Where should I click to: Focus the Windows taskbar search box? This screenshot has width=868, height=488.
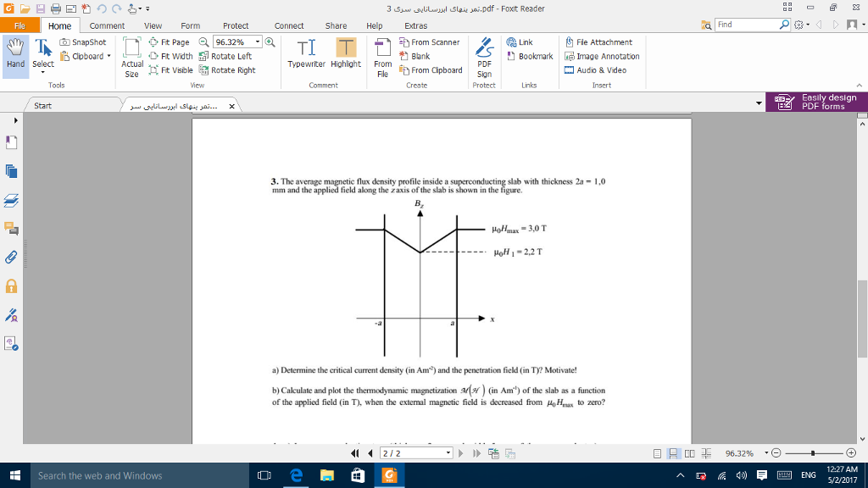click(x=140, y=476)
